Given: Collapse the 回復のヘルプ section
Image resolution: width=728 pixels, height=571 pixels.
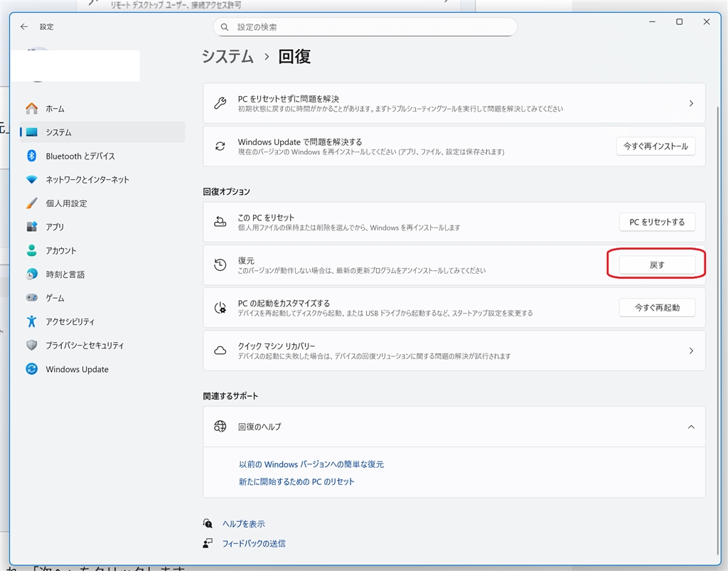Looking at the screenshot, I should click(691, 427).
